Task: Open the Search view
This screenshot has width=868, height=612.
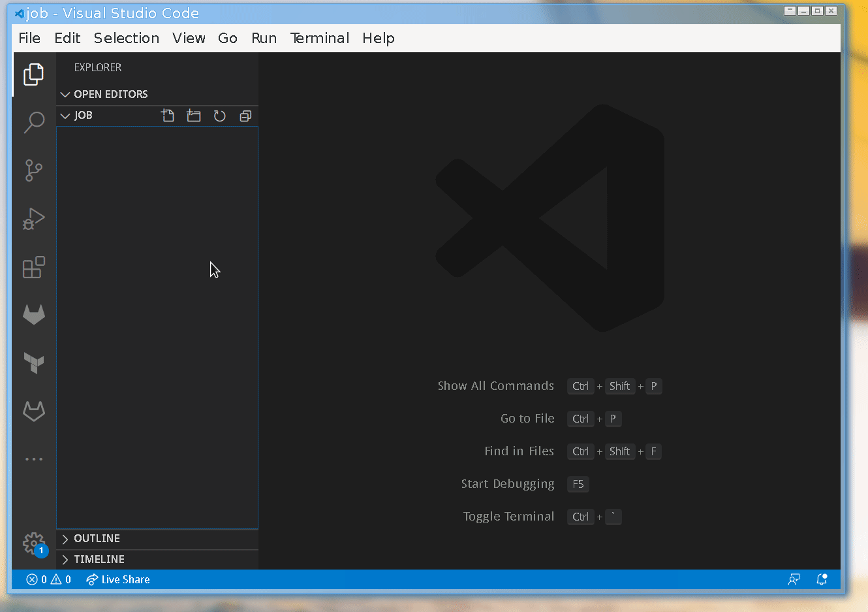Action: click(x=34, y=122)
